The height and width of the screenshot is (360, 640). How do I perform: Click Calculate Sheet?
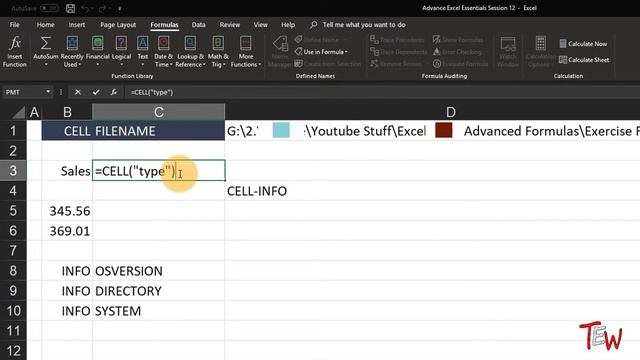(x=584, y=60)
